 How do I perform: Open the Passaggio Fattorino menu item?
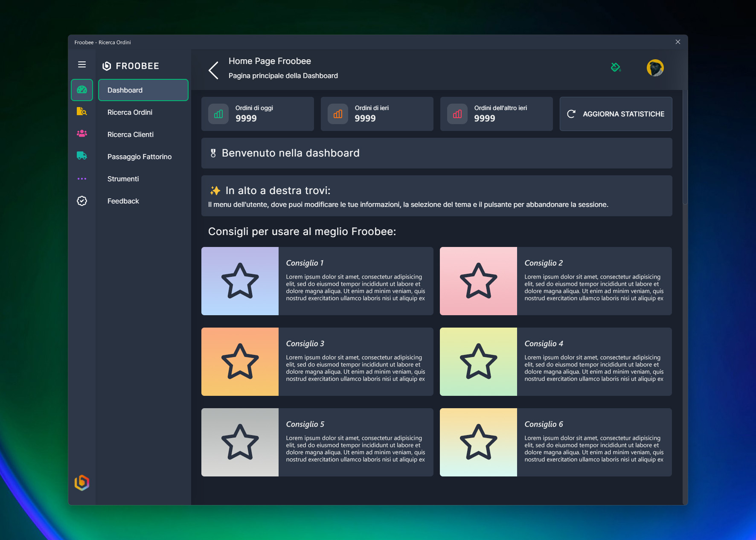tap(140, 157)
